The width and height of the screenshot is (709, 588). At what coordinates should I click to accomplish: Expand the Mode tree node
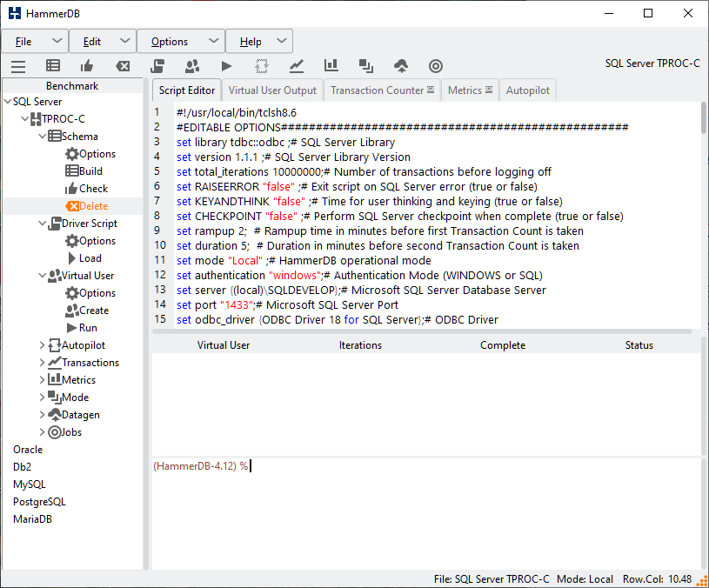coord(42,398)
